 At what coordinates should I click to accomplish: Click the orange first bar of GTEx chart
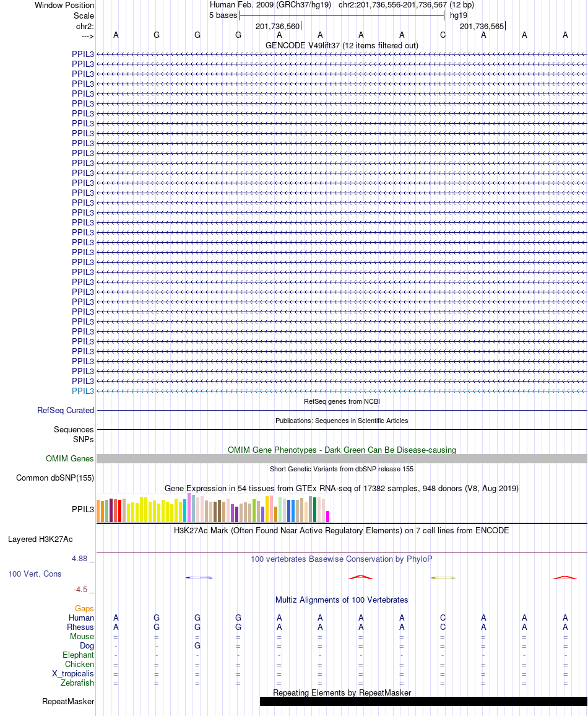98,511
